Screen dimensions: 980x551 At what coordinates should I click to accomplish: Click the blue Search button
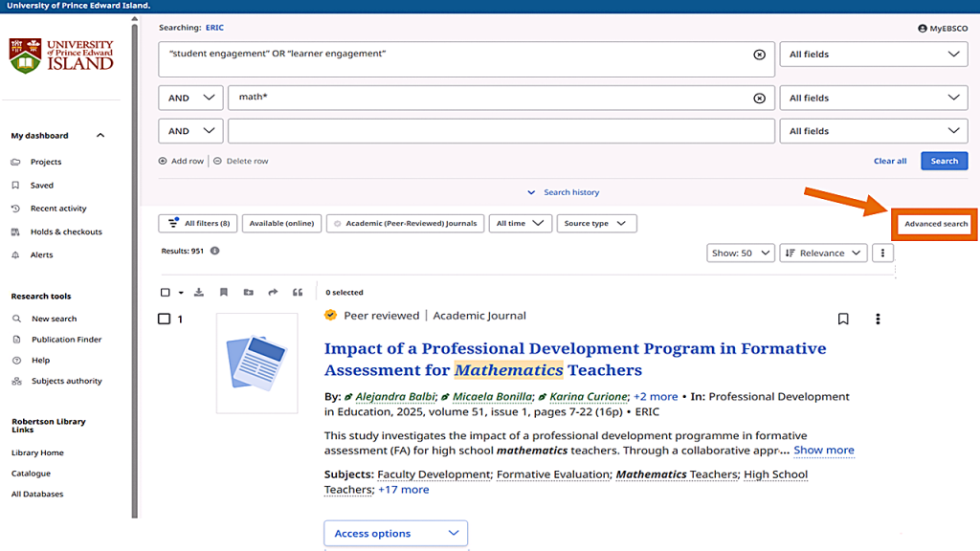tap(944, 161)
